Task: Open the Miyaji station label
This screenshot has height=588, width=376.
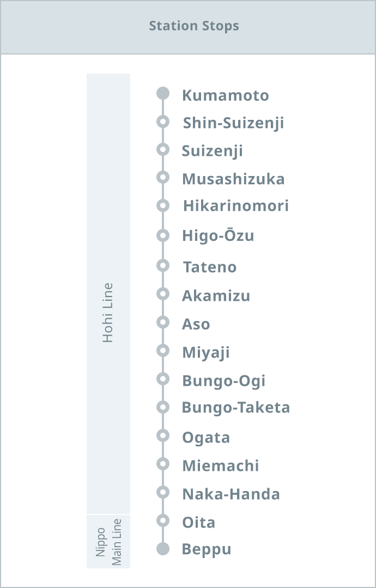Action: [206, 353]
